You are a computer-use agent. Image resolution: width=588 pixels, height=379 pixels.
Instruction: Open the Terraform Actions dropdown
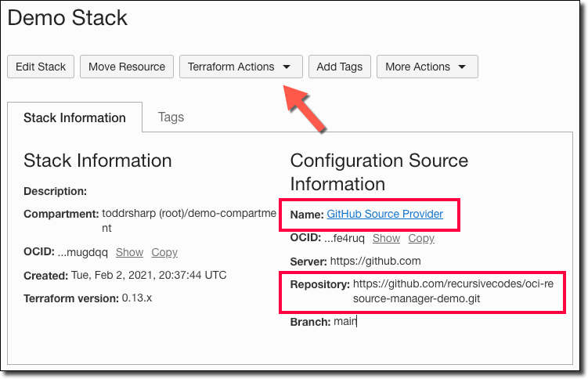(240, 67)
